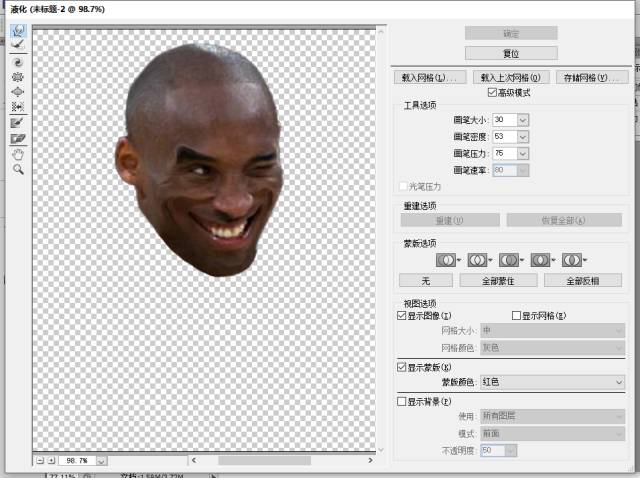Click the 确定 button
Image resolution: width=640 pixels, height=478 pixels.
click(511, 33)
